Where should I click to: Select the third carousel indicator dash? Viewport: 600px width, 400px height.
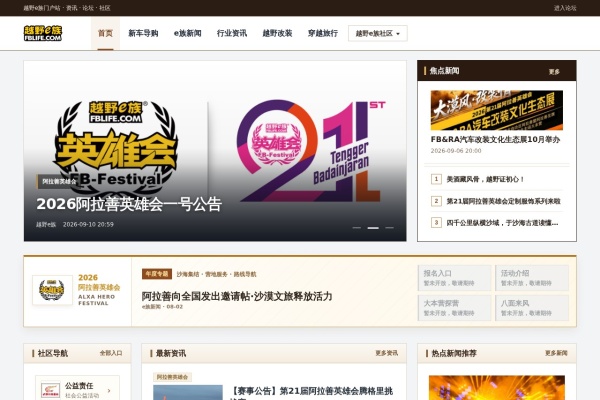pos(390,228)
